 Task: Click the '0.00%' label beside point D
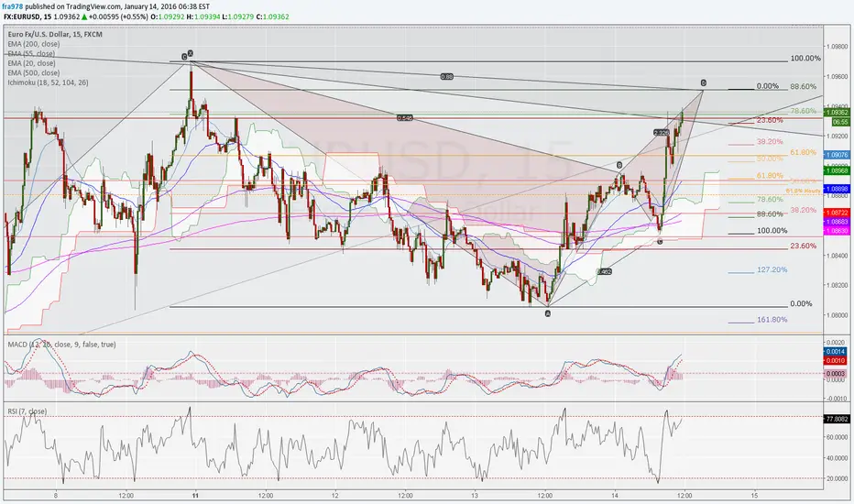[768, 86]
